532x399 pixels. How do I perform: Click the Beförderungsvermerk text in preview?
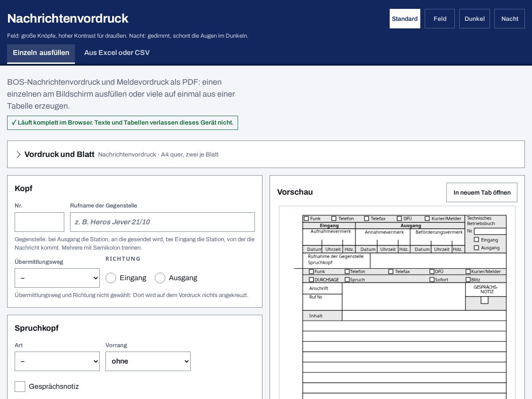(439, 232)
